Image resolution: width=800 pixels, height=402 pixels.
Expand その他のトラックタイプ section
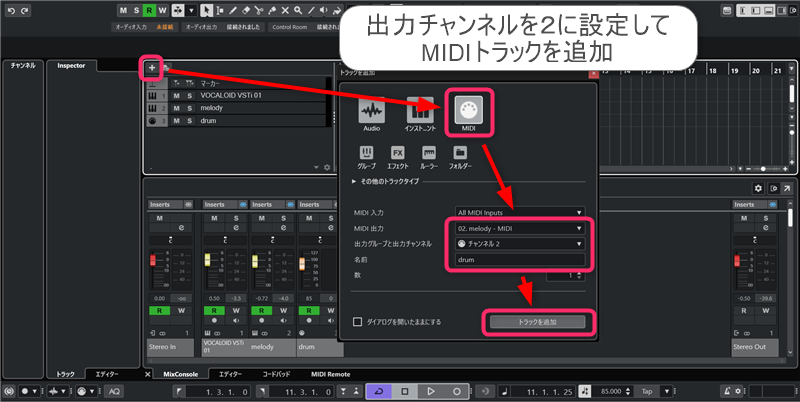(354, 182)
